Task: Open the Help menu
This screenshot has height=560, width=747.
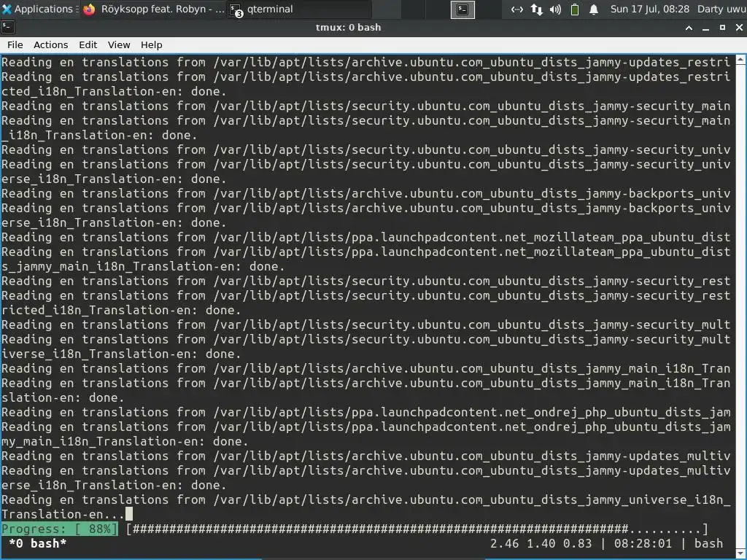Action: tap(152, 44)
